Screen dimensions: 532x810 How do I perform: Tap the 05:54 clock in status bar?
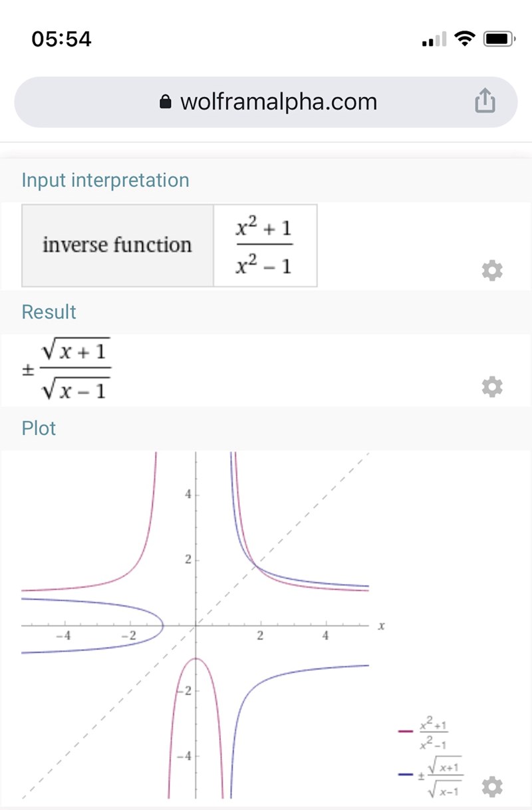[61, 39]
